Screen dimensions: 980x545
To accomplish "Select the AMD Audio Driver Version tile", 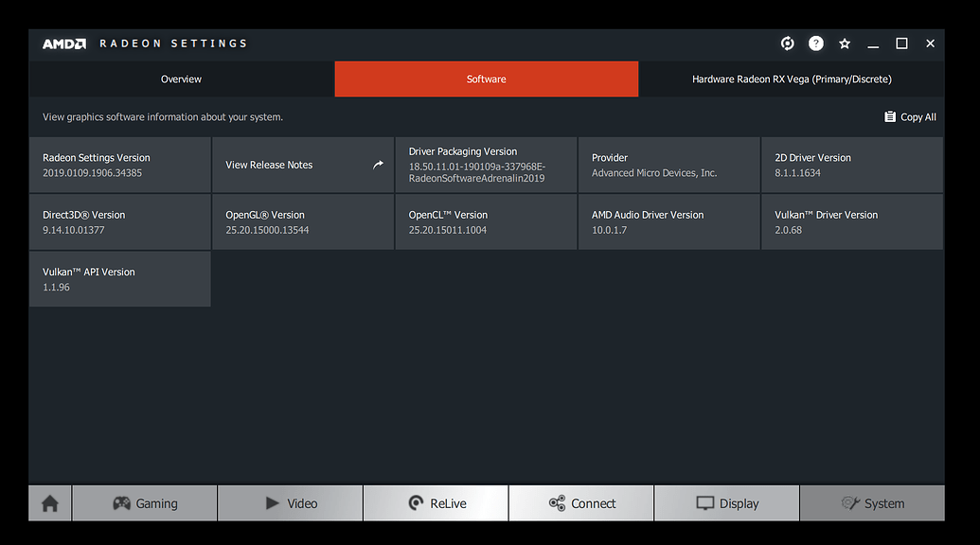I will [x=669, y=221].
